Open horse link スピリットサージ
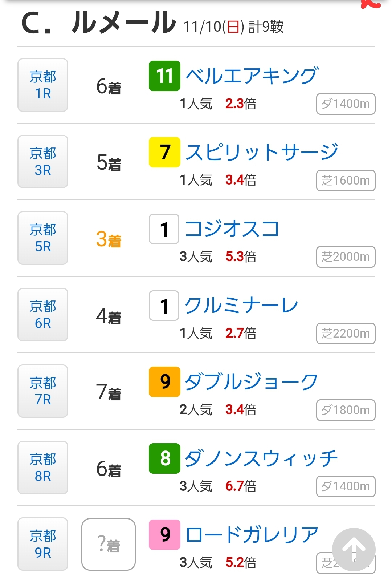Image resolution: width=392 pixels, height=582 pixels. 262,152
